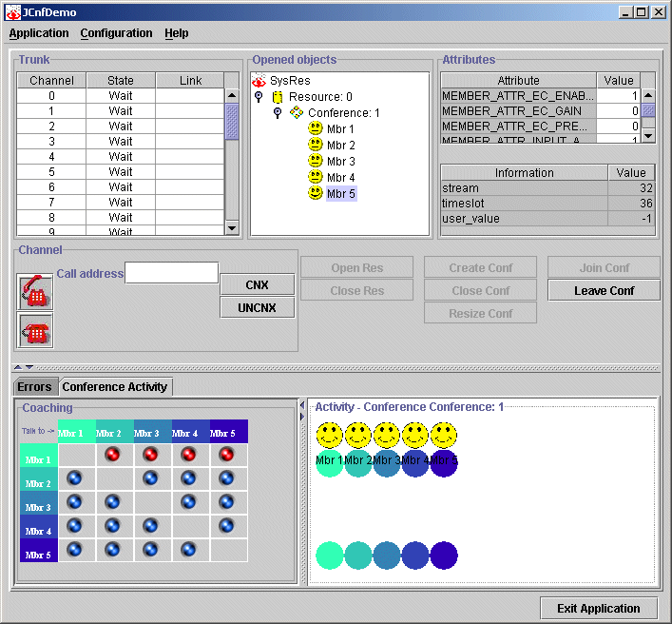Toggle coaching light from Mbr 5 to Mbr 4
The width and height of the screenshot is (672, 624).
[188, 550]
